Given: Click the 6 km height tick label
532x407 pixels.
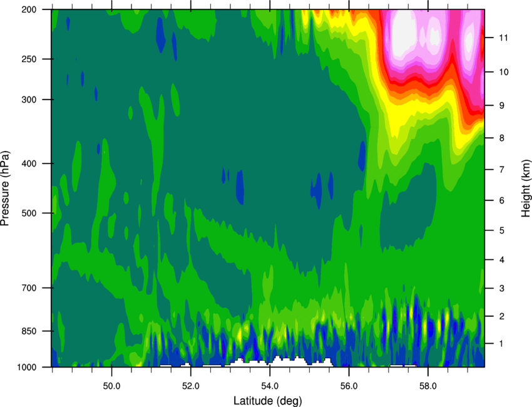Looking at the screenshot, I should [502, 200].
